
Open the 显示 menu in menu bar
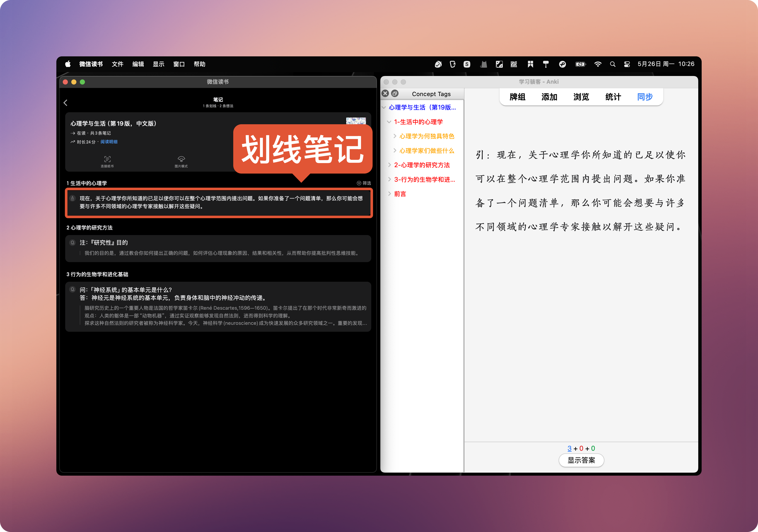(x=159, y=64)
